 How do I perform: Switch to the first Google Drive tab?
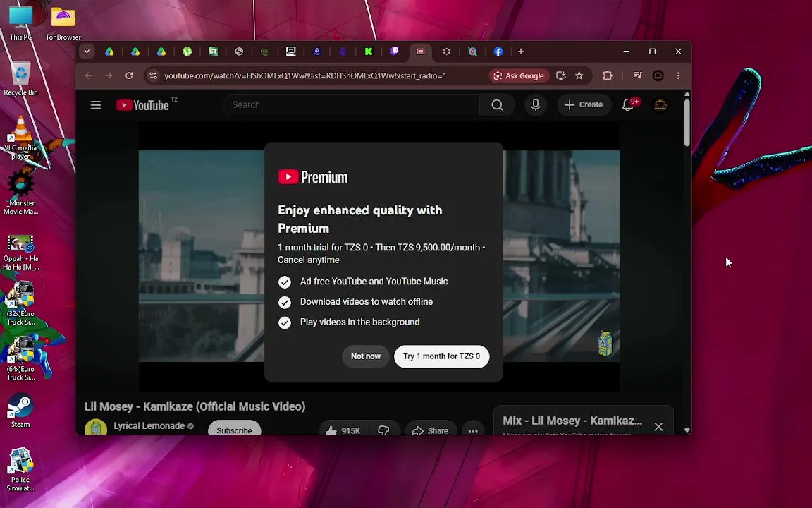coord(109,52)
